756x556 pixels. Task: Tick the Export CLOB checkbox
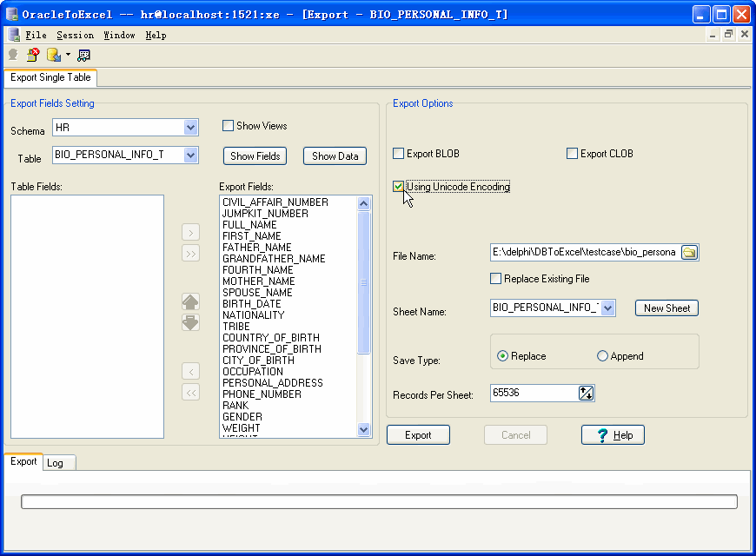point(572,154)
